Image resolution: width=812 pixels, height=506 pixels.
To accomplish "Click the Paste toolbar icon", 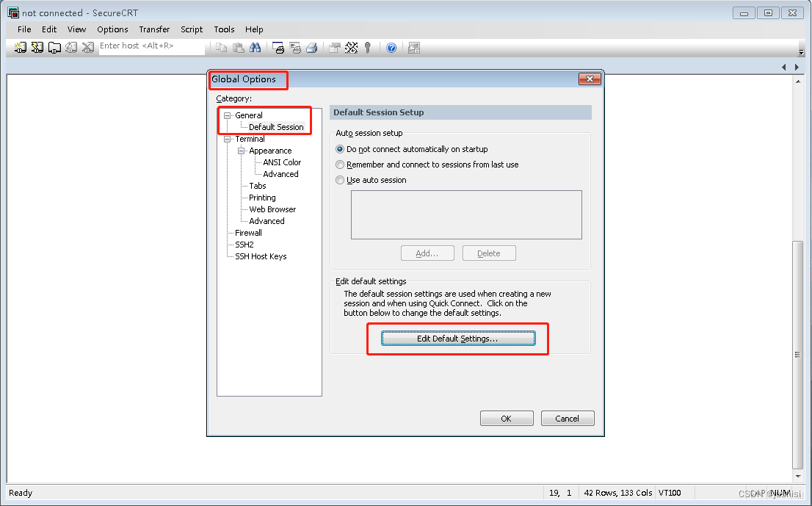I will [x=238, y=48].
